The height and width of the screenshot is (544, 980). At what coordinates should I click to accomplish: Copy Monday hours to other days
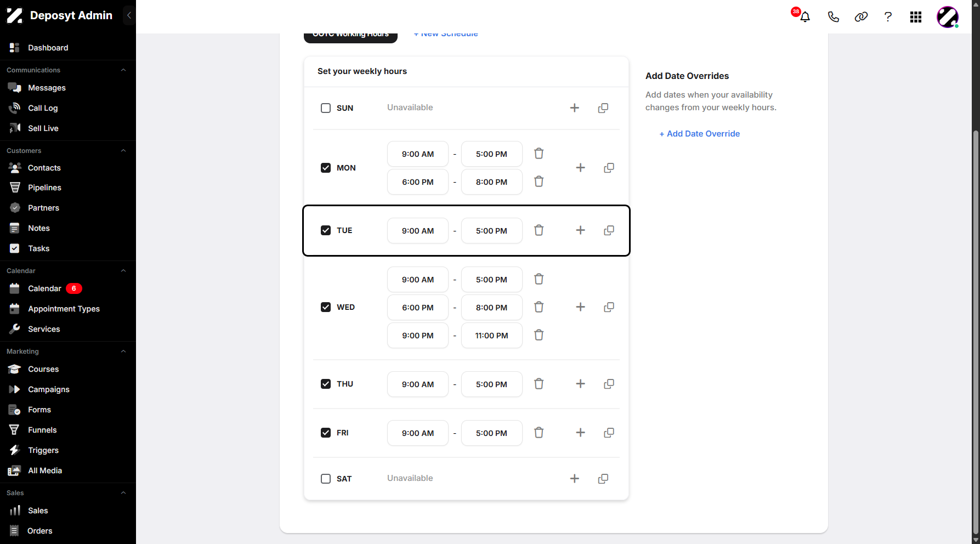point(609,168)
